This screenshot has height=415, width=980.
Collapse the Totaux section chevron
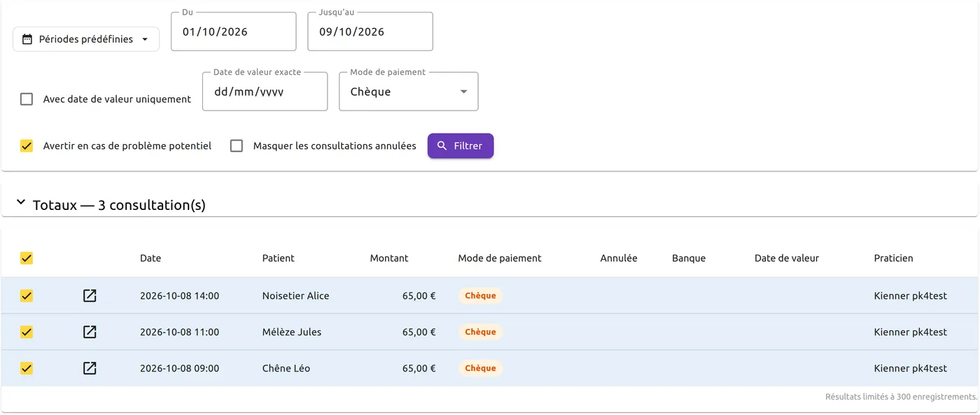(21, 203)
